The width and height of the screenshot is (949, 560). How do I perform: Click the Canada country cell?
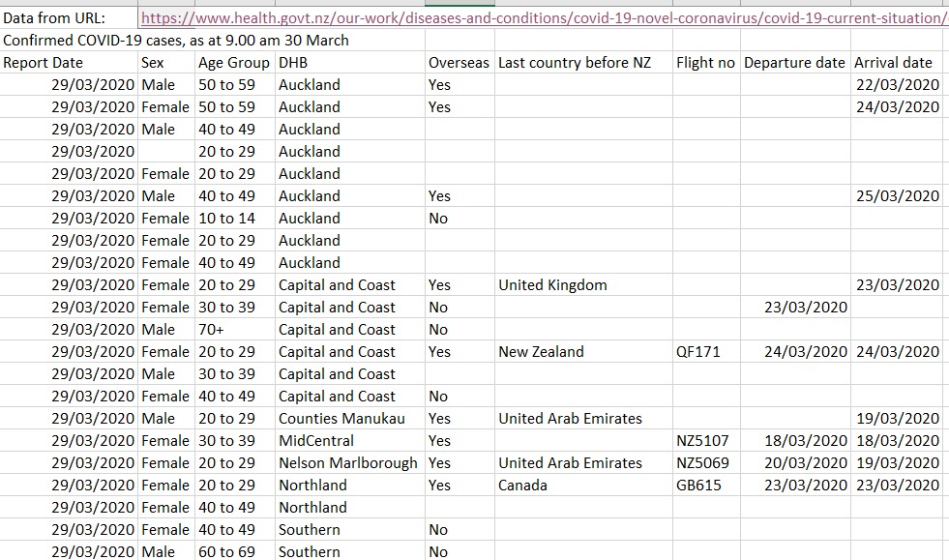point(523,486)
